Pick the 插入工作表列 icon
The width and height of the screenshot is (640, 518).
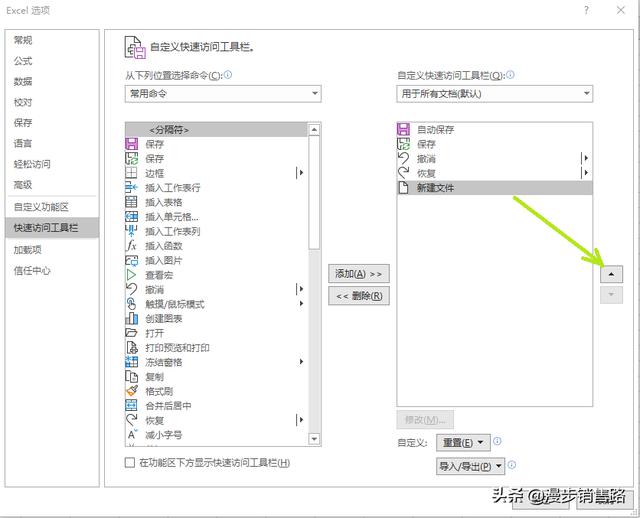pos(131,231)
